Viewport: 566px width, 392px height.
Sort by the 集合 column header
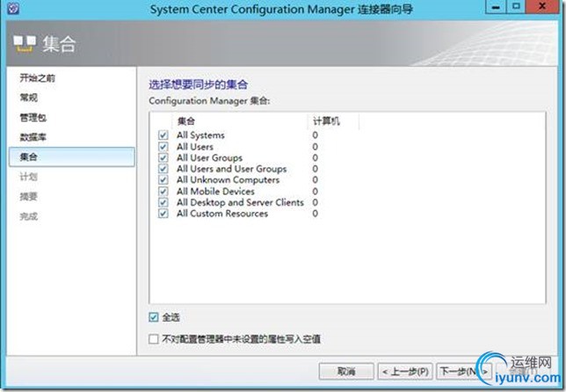pos(239,121)
